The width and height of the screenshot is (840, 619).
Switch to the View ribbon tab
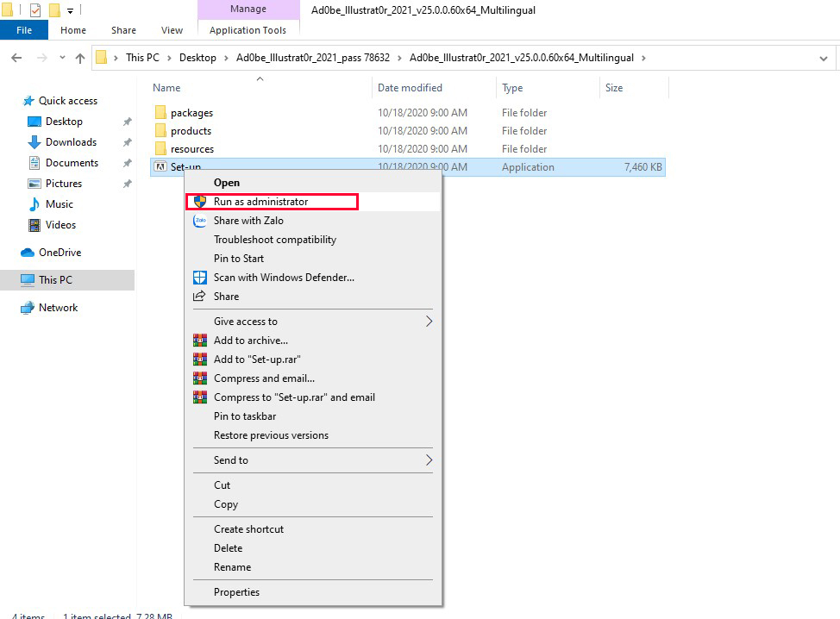[x=172, y=30]
